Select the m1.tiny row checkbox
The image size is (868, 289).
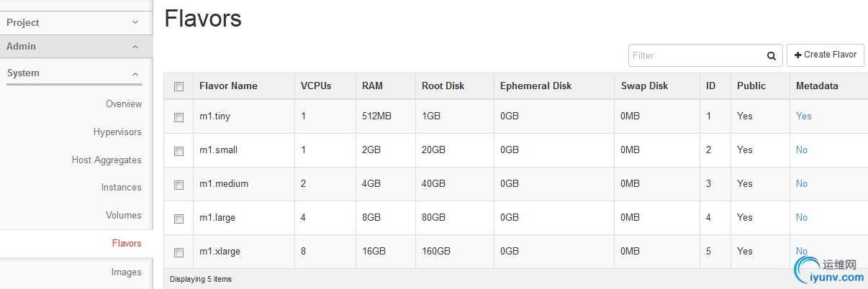click(x=179, y=116)
